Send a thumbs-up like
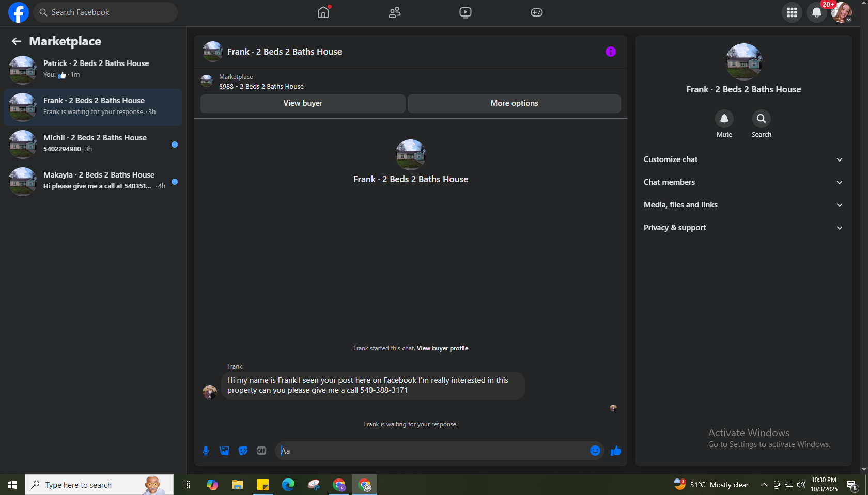Image resolution: width=868 pixels, height=495 pixels. coord(616,451)
